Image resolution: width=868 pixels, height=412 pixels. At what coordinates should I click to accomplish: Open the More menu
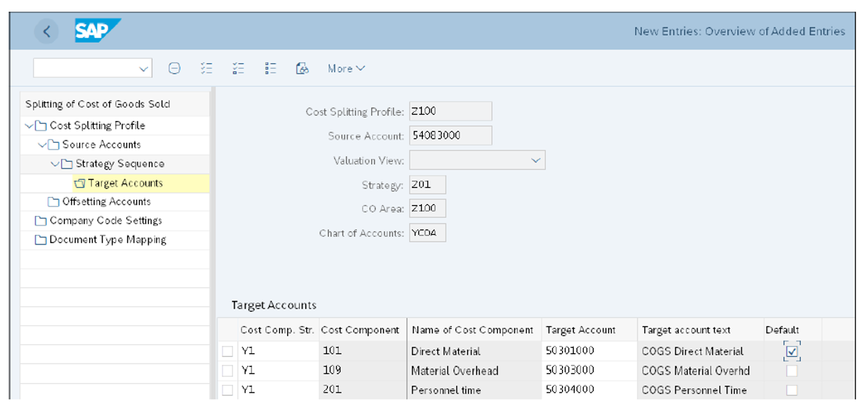tap(346, 68)
